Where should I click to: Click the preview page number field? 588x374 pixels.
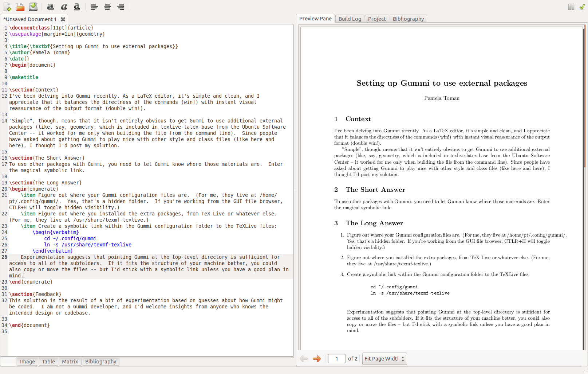pyautogui.click(x=336, y=359)
